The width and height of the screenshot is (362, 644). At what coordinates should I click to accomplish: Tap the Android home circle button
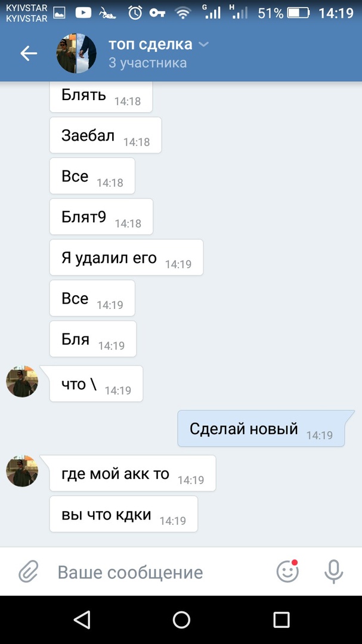181,620
